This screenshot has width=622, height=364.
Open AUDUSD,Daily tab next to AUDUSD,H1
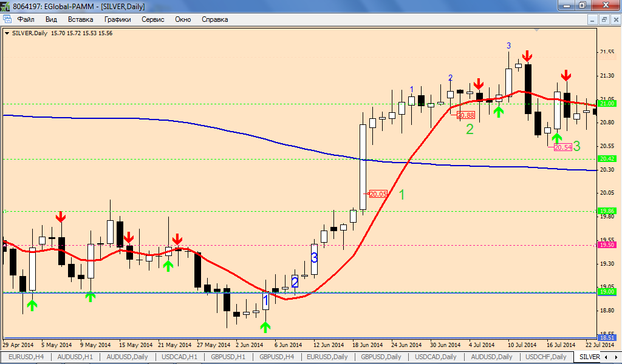coord(127,357)
